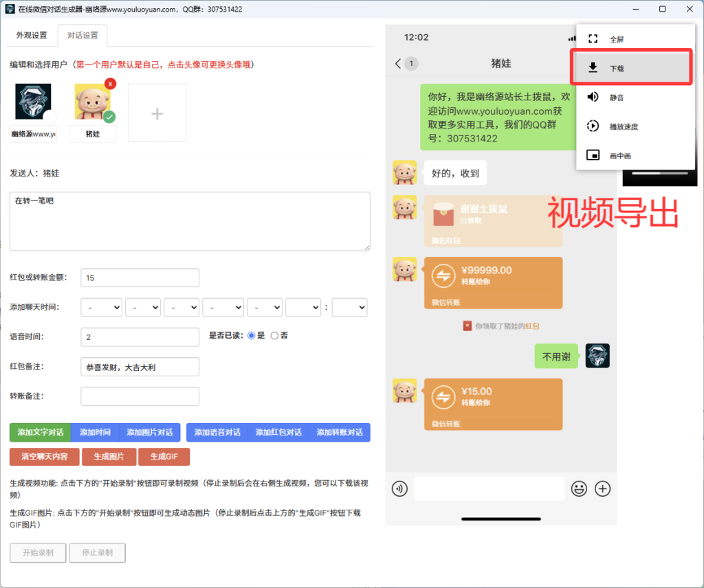704x588 pixels.
Task: Open minute dropdown after the colon
Action: pos(349,307)
